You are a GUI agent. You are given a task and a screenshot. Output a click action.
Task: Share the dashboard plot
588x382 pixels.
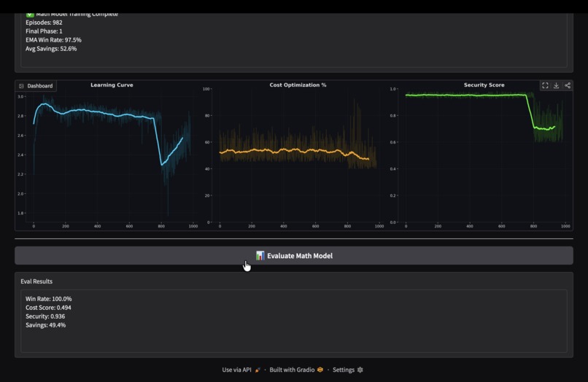[568, 85]
